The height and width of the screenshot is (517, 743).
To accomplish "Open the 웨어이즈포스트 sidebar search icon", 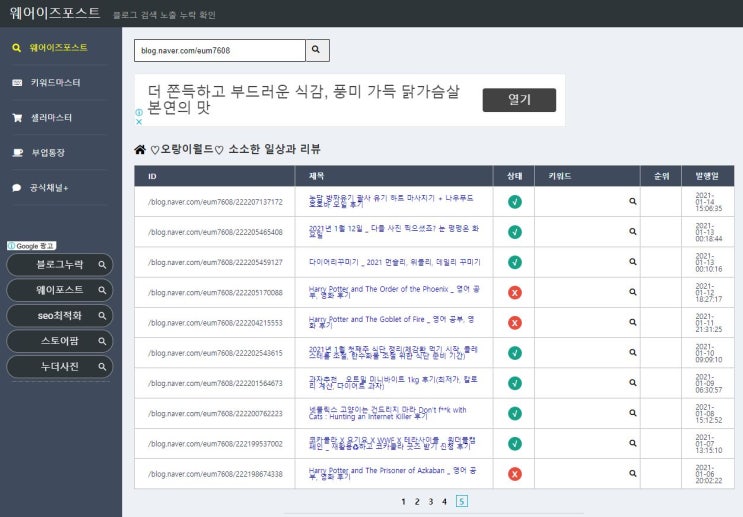I will click(17, 48).
